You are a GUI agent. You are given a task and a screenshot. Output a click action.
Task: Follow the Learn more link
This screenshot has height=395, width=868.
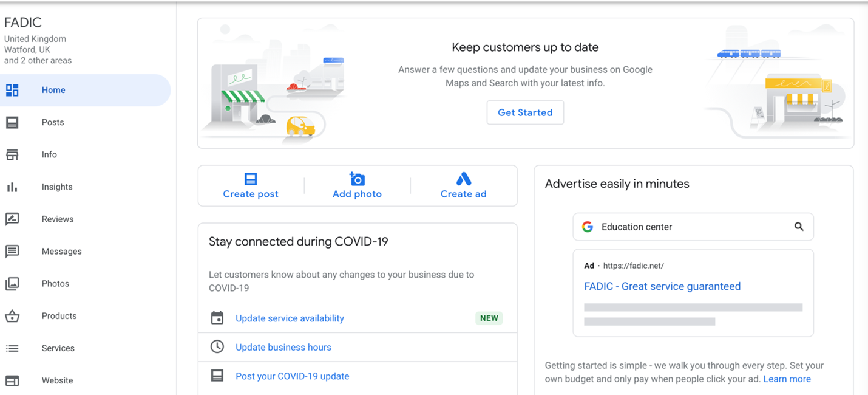[787, 379]
